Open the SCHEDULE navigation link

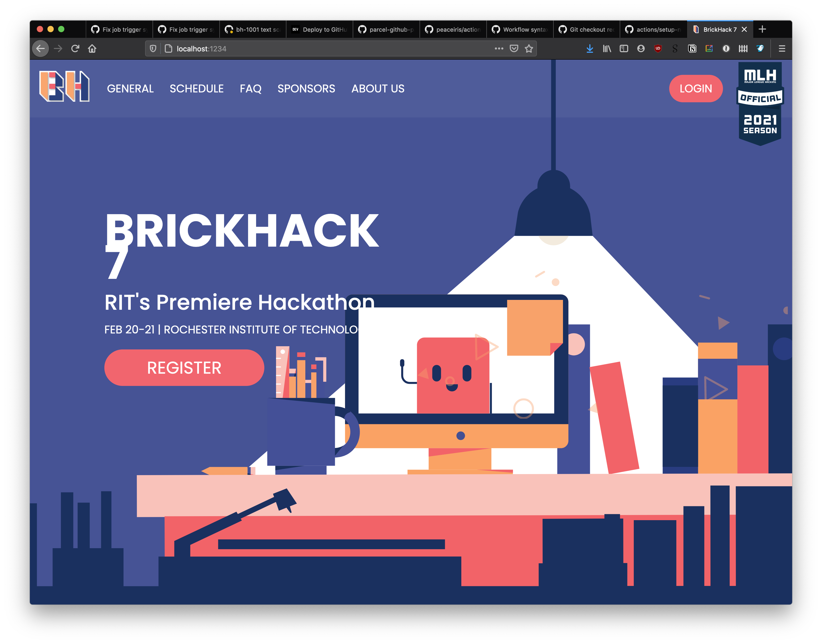pyautogui.click(x=196, y=89)
